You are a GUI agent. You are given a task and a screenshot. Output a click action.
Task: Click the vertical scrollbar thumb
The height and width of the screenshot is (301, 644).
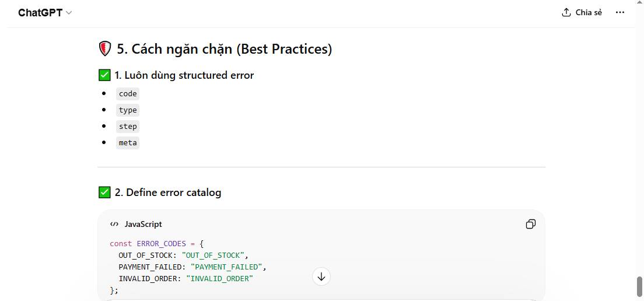tap(639, 286)
